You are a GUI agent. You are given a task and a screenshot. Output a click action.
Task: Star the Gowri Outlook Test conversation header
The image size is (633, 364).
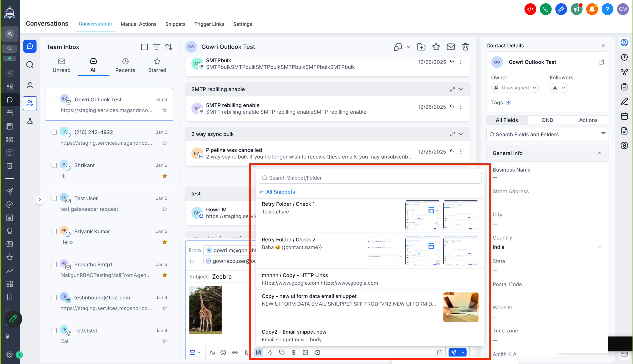tap(436, 47)
